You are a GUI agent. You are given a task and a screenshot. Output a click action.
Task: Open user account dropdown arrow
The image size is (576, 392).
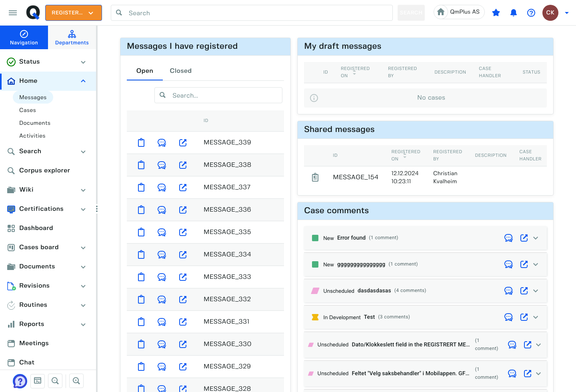566,13
